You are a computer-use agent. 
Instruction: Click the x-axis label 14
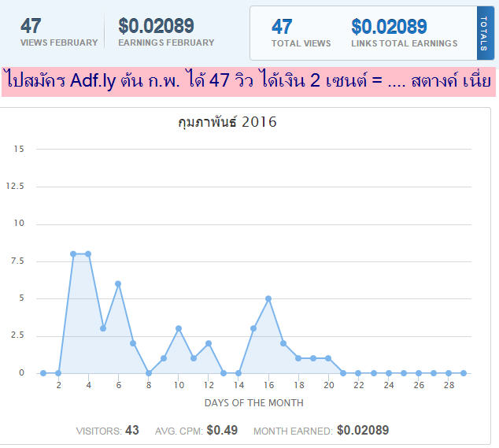click(x=238, y=385)
